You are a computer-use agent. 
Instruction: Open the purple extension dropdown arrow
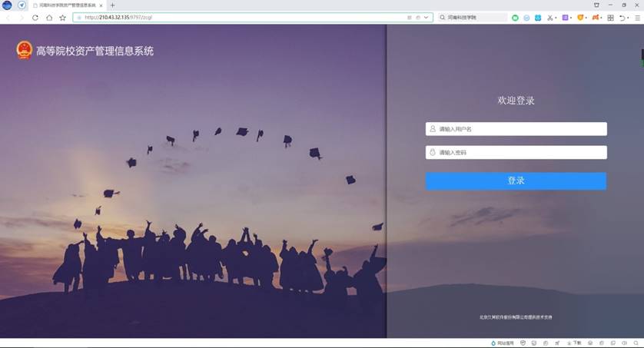click(x=571, y=18)
